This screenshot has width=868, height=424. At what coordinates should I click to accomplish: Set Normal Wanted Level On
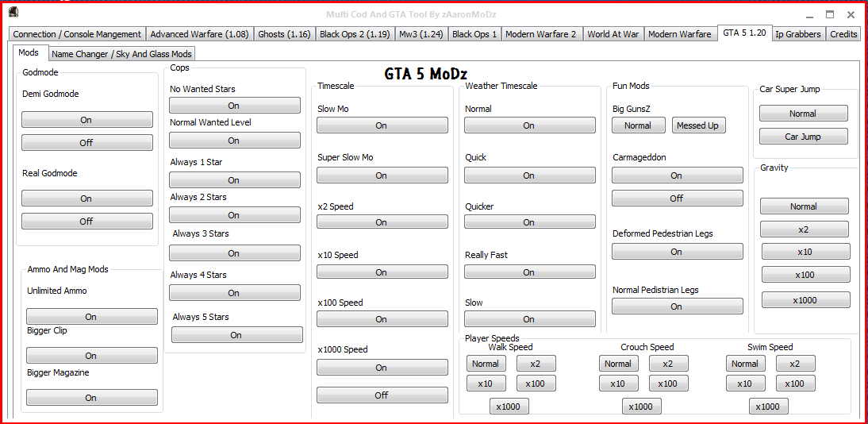tap(235, 141)
